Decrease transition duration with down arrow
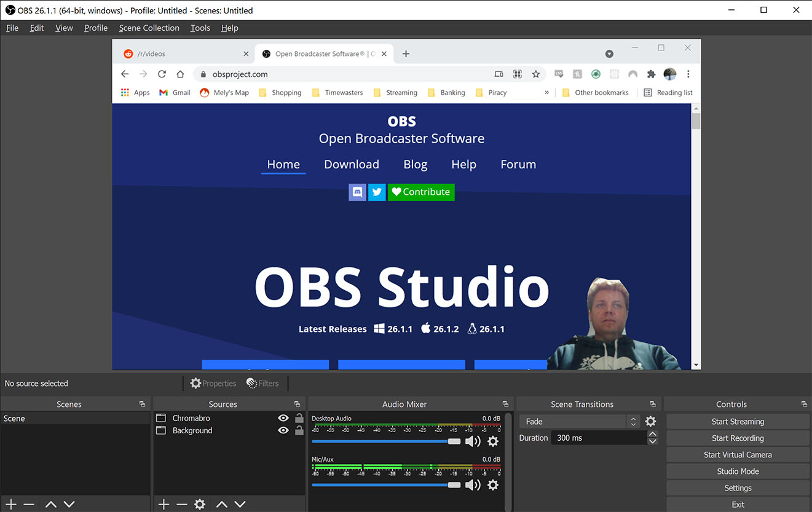This screenshot has width=812, height=512. pyautogui.click(x=653, y=441)
